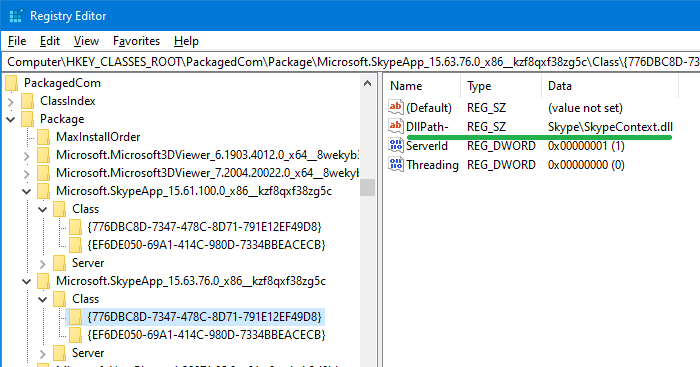
Task: Select the Package key
Action: click(62, 119)
